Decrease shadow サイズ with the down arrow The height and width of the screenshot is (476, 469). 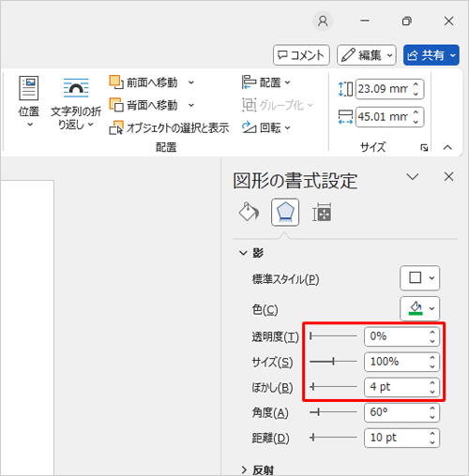tap(432, 366)
